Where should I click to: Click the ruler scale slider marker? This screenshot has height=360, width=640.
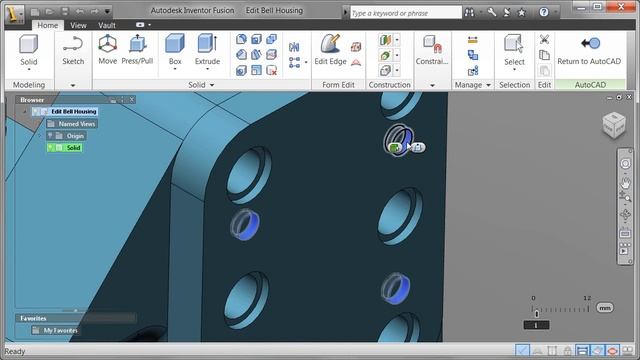(536, 313)
